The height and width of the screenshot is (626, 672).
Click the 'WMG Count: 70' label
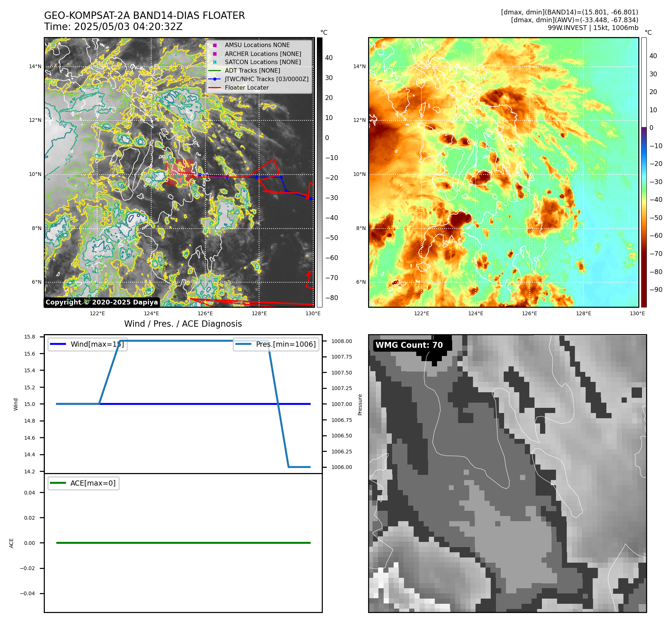pos(409,345)
